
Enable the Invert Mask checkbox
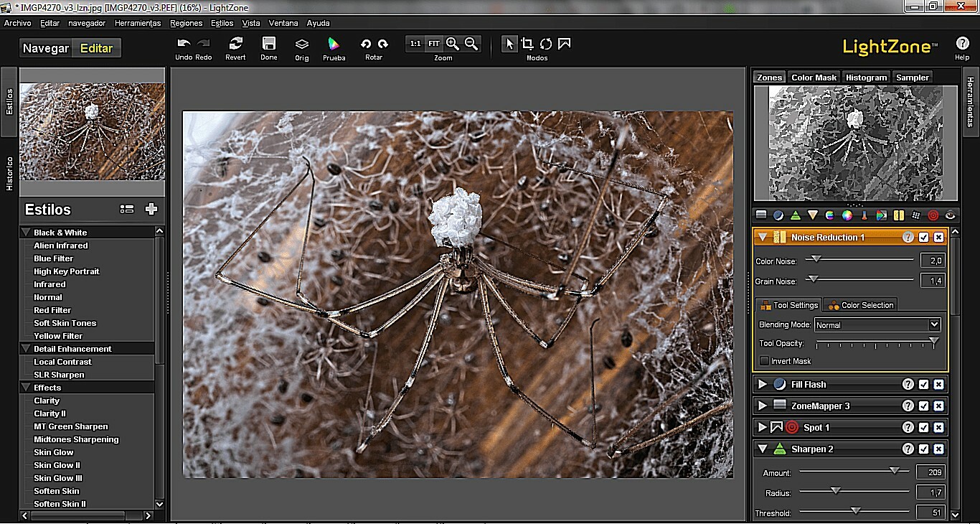[765, 361]
